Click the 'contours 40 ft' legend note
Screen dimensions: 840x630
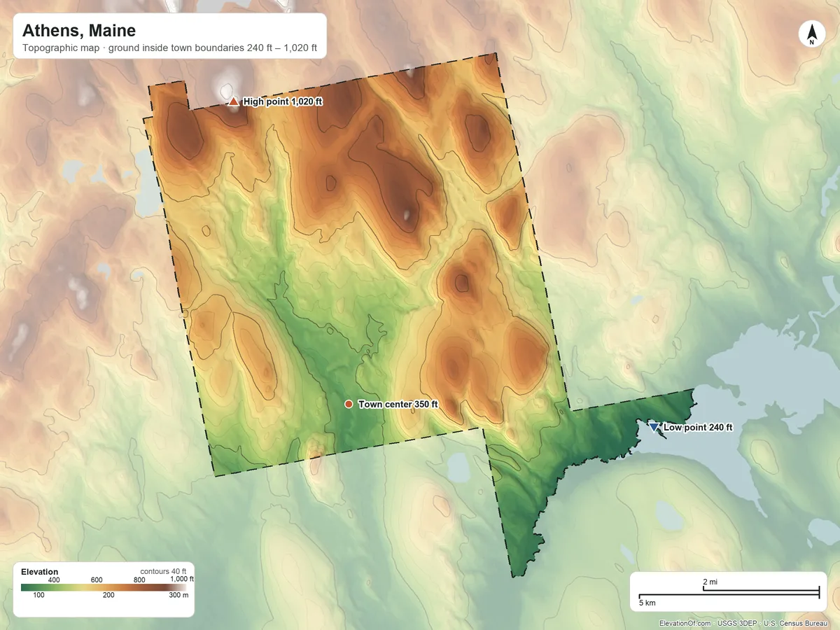tap(163, 571)
